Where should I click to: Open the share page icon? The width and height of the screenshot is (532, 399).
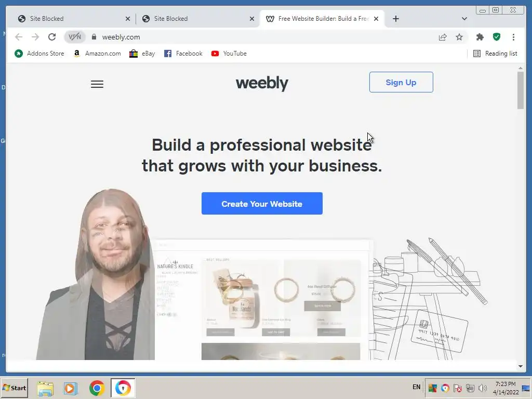(443, 37)
